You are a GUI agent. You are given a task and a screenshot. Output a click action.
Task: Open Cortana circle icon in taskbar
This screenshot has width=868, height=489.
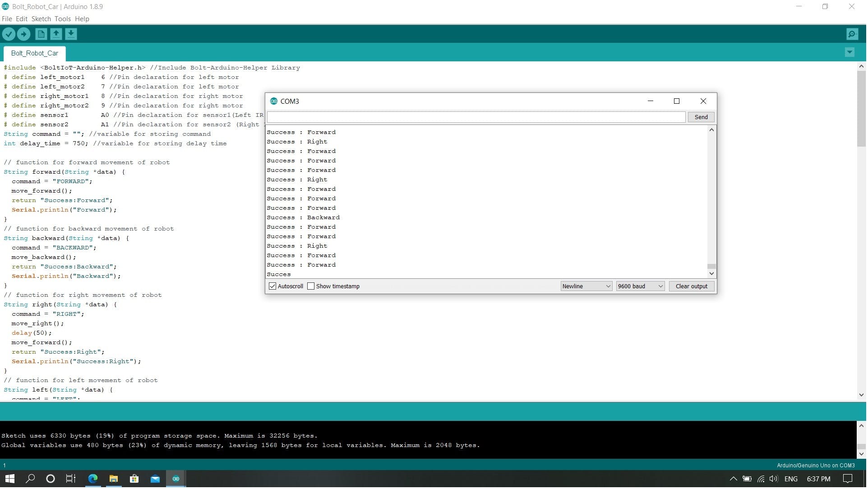pos(51,479)
